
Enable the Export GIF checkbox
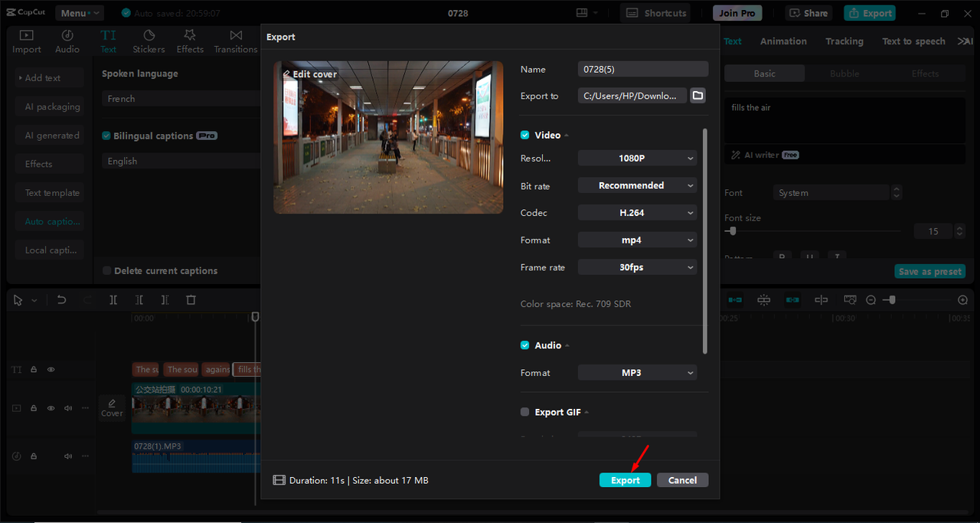[x=524, y=412]
